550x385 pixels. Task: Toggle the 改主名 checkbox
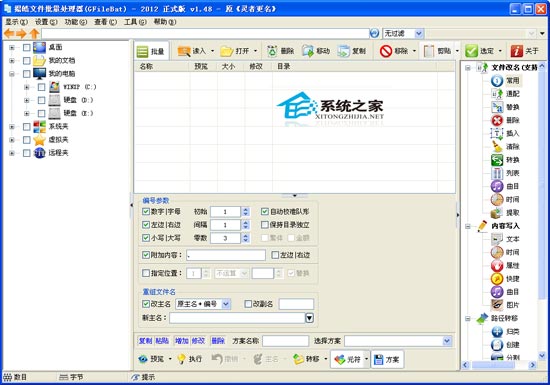(146, 304)
